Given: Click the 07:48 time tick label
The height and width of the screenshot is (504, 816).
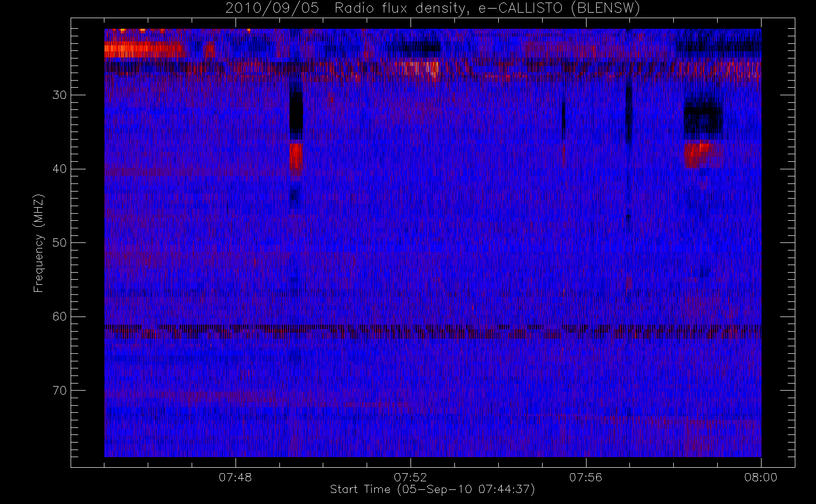Looking at the screenshot, I should pos(235,477).
